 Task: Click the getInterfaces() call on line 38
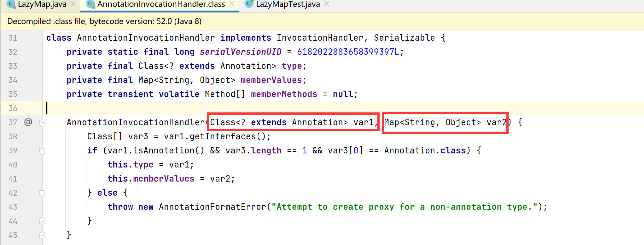[x=228, y=136]
